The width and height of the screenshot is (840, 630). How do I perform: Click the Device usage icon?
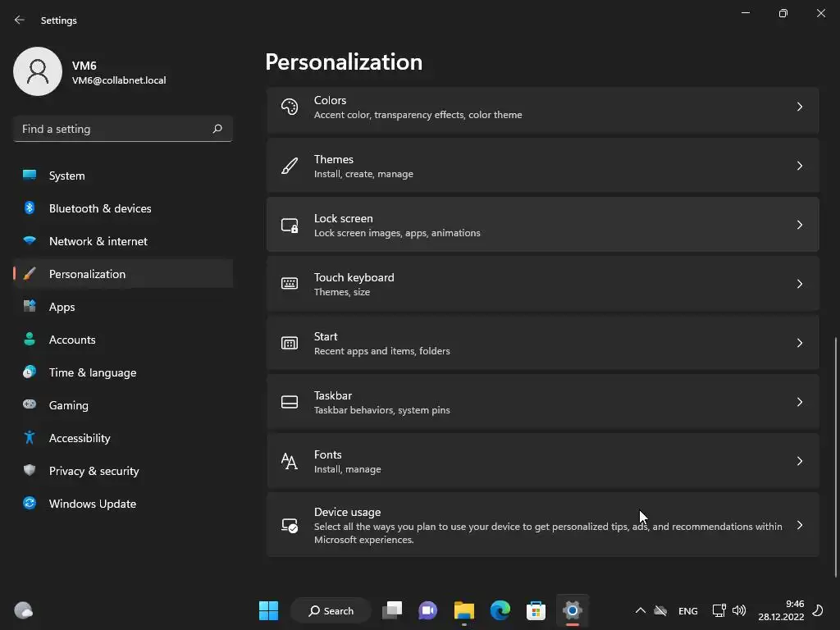tap(290, 525)
